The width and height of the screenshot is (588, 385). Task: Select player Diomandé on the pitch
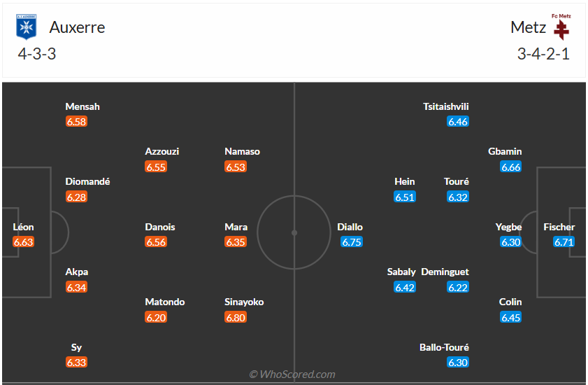tap(87, 181)
